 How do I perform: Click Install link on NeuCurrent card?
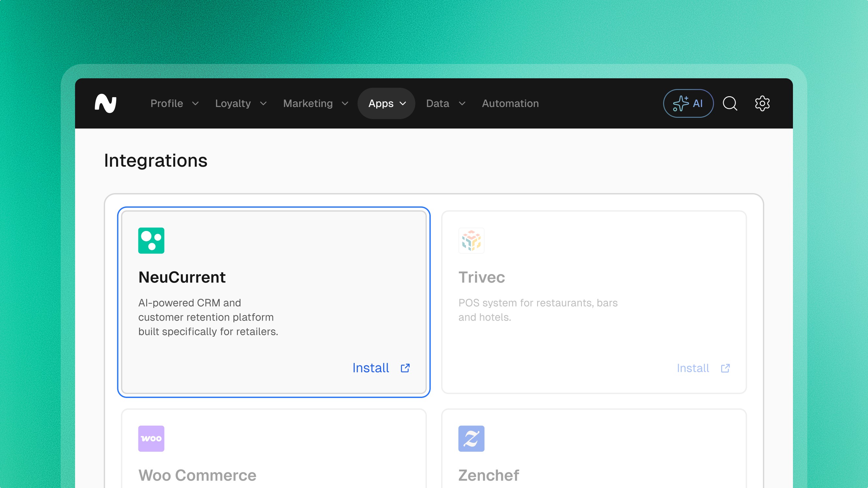click(371, 368)
